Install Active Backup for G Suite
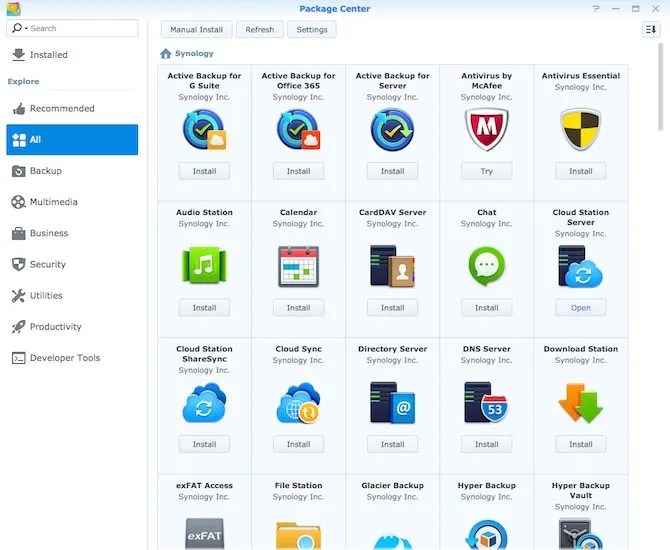Screen dimensions: 670x550 click(x=204, y=171)
